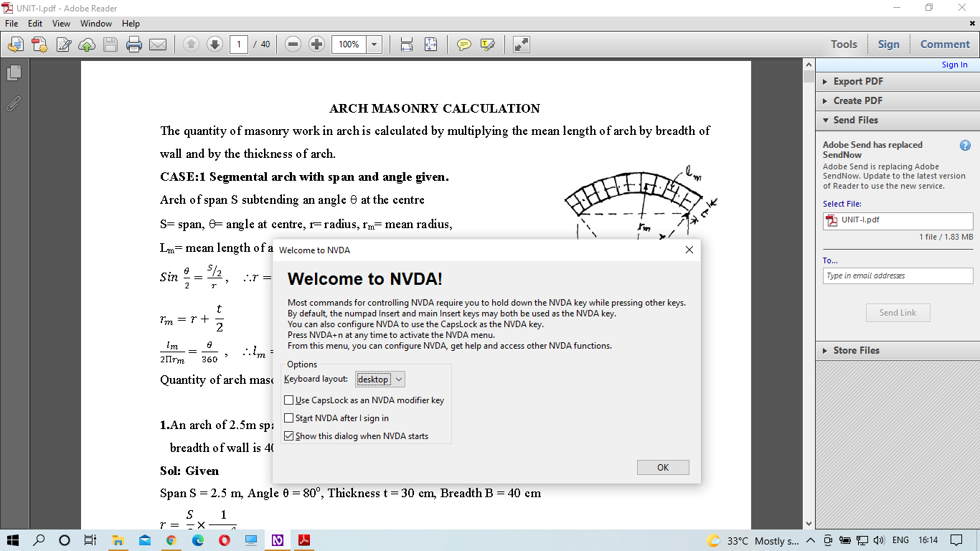Collapse the Send Files section
Viewport: 980px width, 551px height.
(897, 120)
